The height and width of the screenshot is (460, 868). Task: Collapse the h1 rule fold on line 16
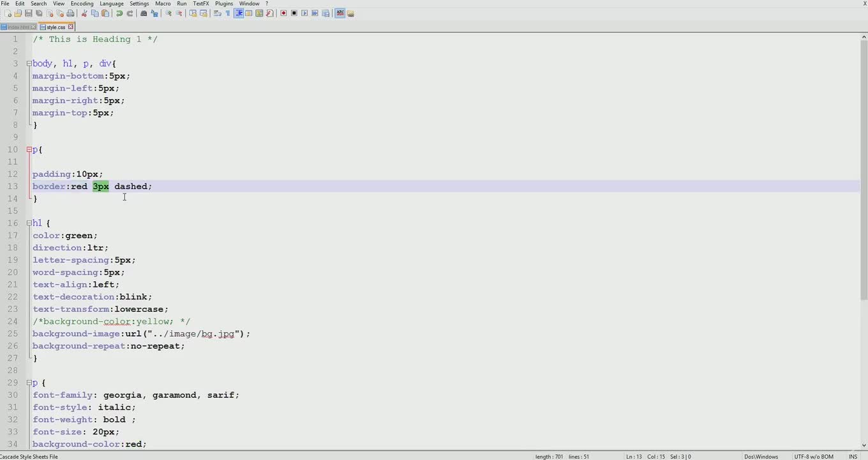click(x=29, y=224)
